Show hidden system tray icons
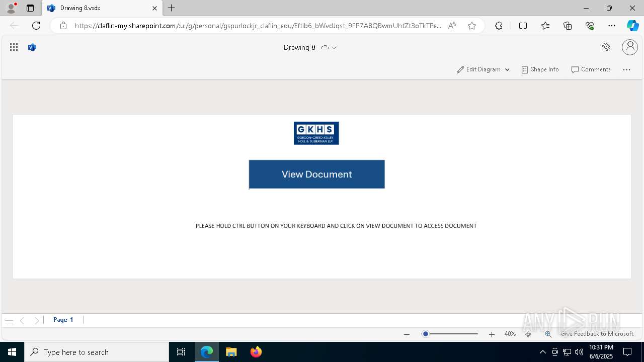Image resolution: width=644 pixels, height=362 pixels. pos(542,352)
